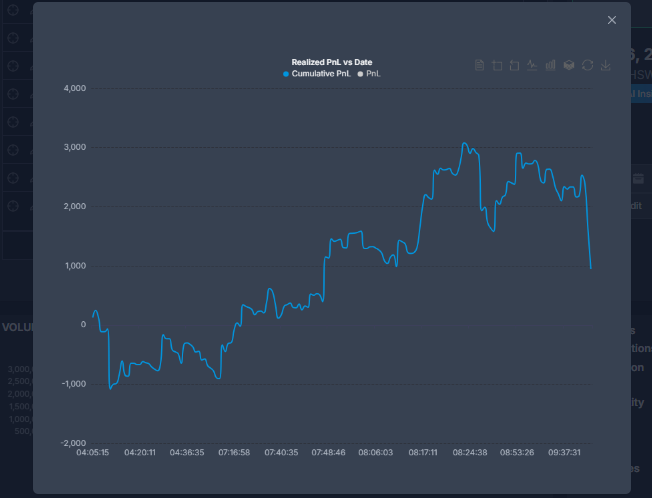The image size is (652, 498).
Task: Click the 0 y-axis label
Action: click(x=84, y=324)
